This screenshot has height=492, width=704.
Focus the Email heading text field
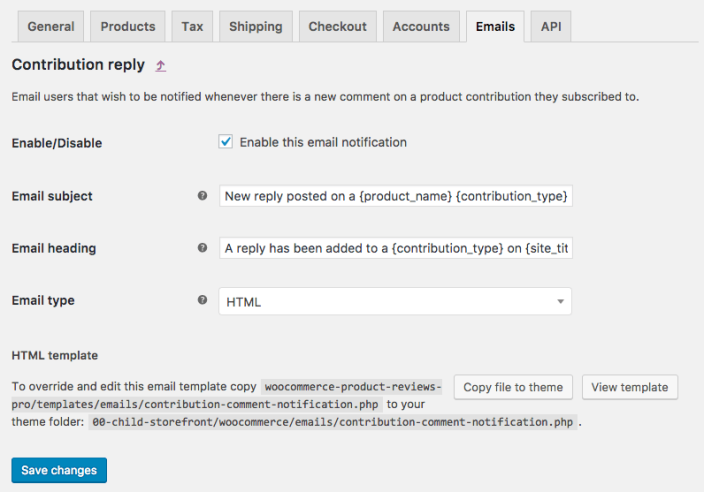click(395, 248)
